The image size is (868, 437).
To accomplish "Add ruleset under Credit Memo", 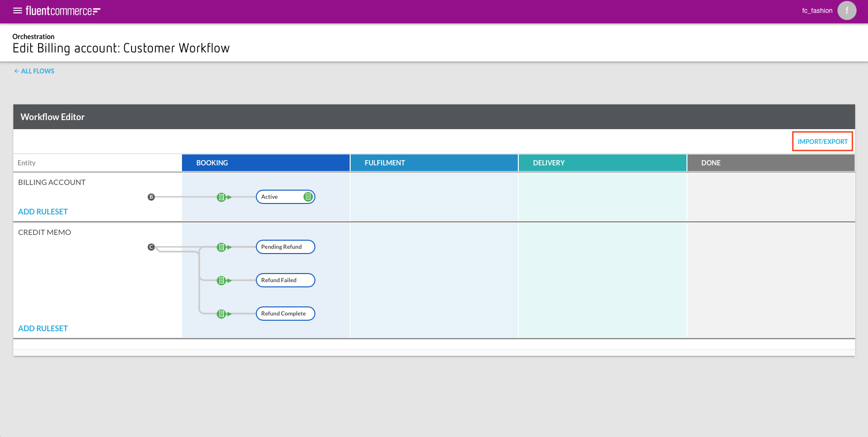I will (43, 328).
